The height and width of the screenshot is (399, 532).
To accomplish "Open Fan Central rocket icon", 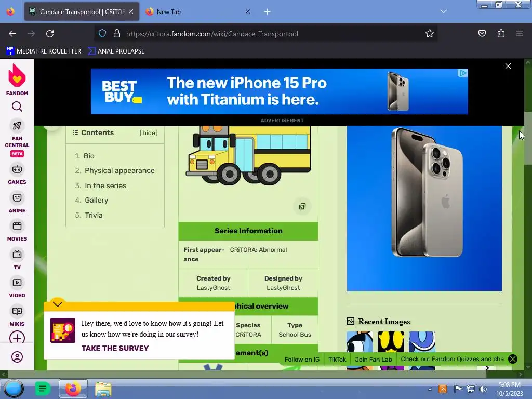I will 17,126.
